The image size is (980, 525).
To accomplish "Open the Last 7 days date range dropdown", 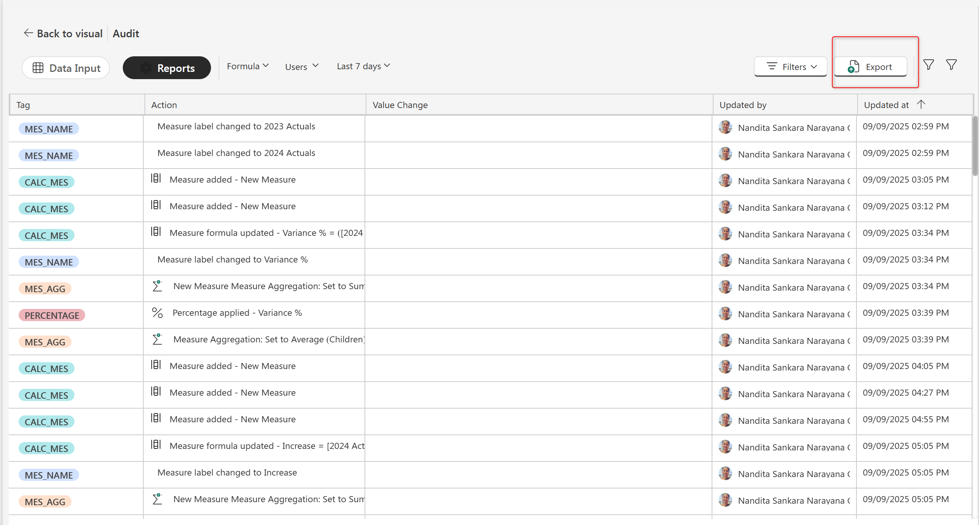I will pyautogui.click(x=363, y=66).
